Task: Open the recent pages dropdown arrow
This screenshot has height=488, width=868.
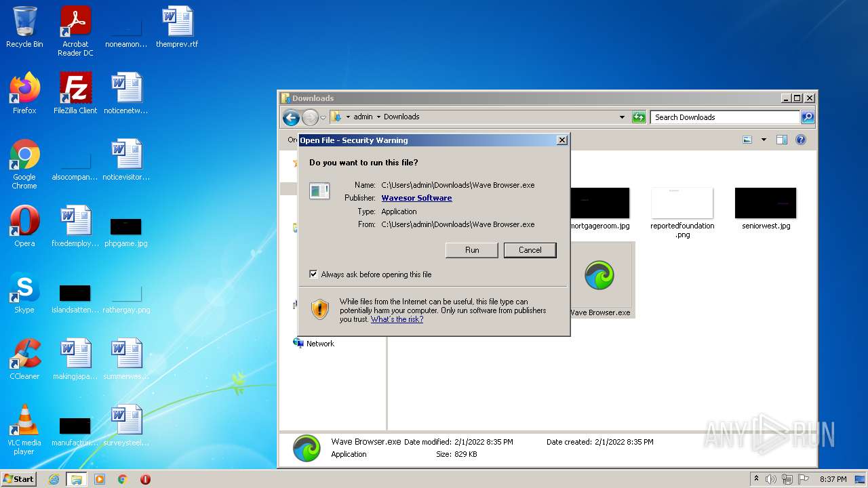Action: [323, 117]
